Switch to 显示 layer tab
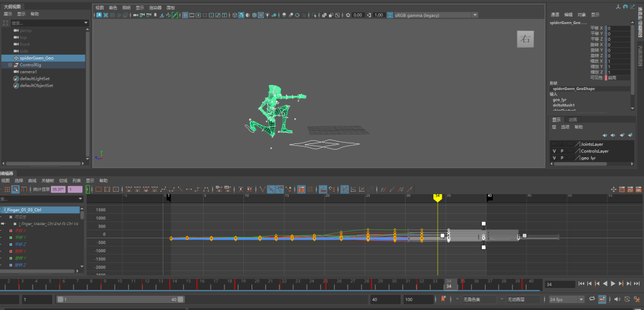The height and width of the screenshot is (310, 644). point(556,119)
